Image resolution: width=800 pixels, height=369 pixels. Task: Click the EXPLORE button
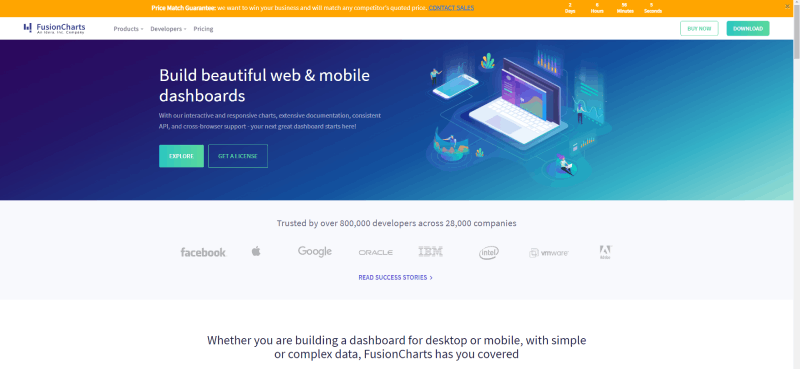(181, 156)
